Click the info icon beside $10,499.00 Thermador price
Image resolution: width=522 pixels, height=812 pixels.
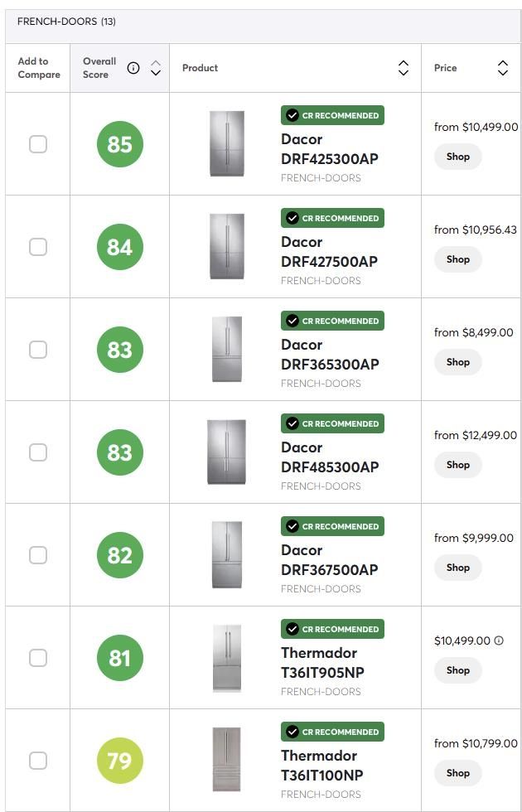tap(499, 640)
